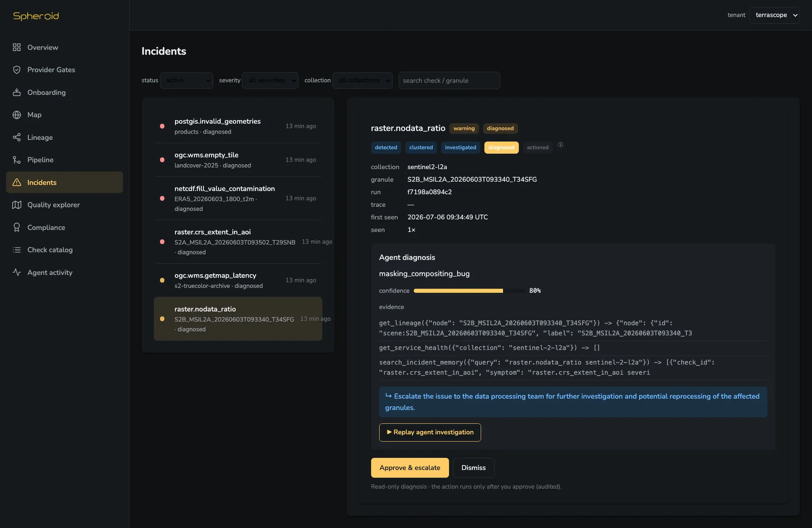Click the actioned stage chip

tap(538, 147)
